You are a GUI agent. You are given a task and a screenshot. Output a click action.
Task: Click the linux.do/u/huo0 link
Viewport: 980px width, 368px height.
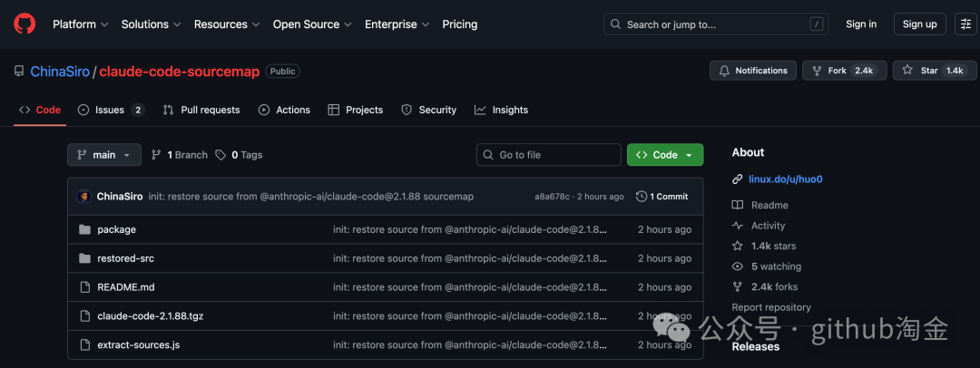click(x=785, y=179)
